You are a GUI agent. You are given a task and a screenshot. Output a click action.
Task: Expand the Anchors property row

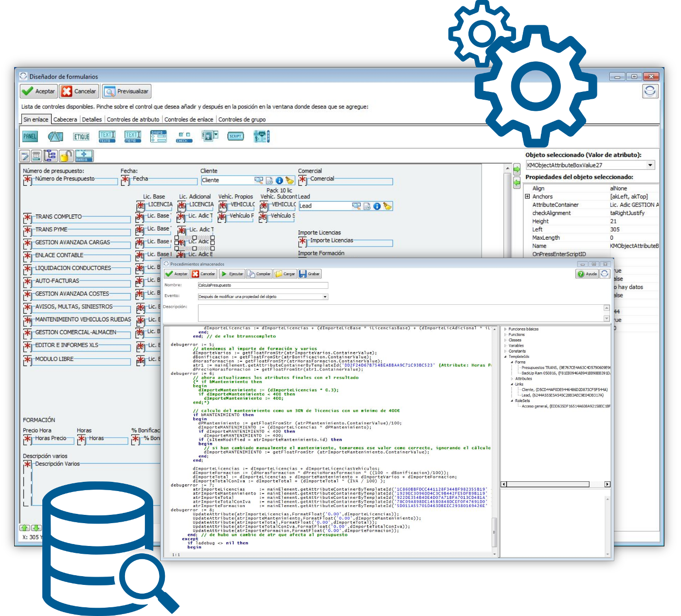coord(527,196)
